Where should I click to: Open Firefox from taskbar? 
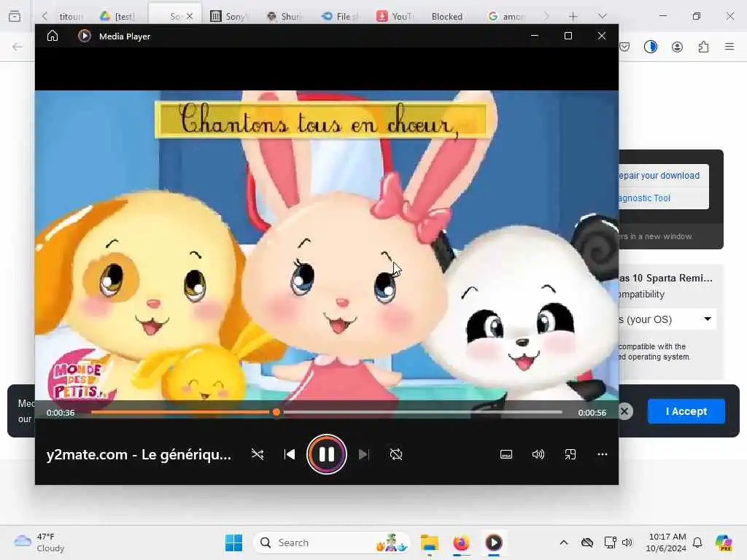coord(461,542)
